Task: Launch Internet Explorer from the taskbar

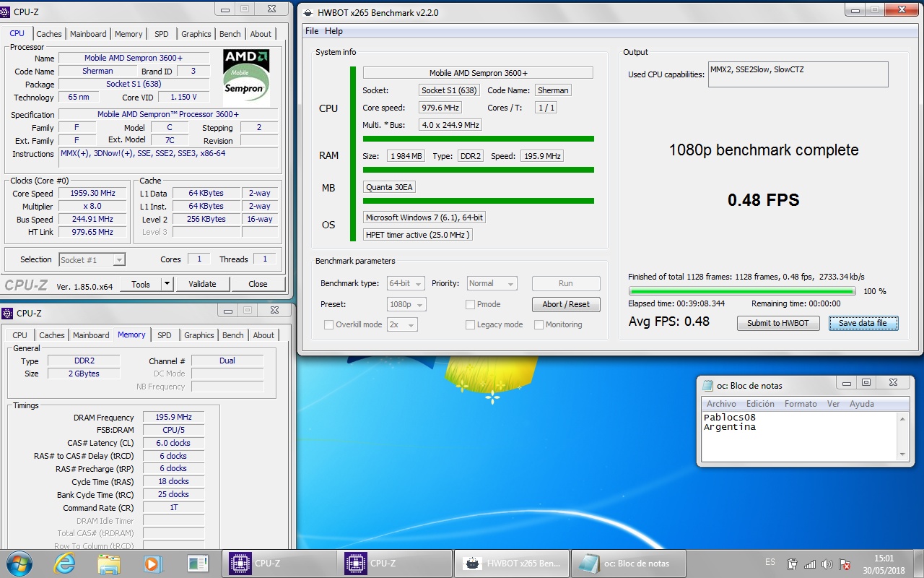Action: (64, 564)
